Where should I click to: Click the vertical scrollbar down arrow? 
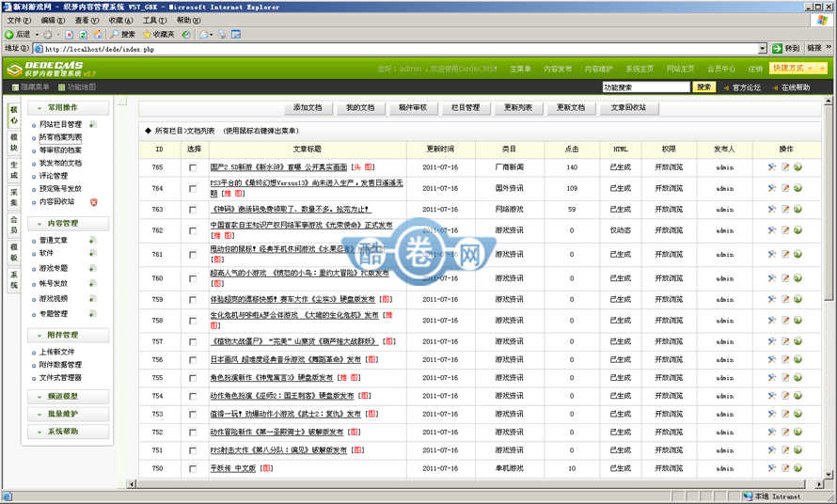828,474
